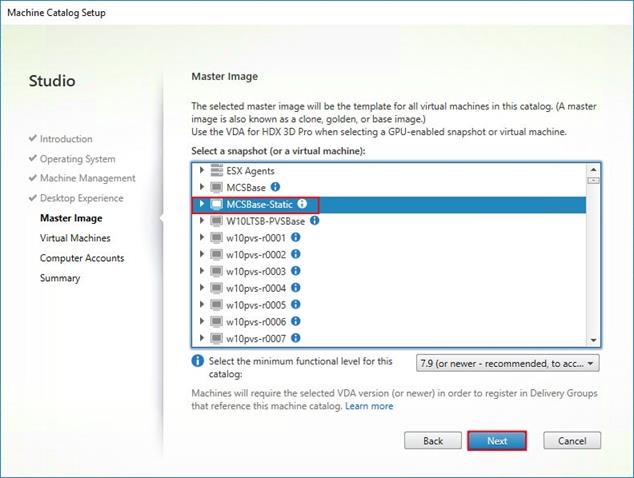Go to the Desktop Experience step
Screen dimensions: 634x478
(81, 198)
